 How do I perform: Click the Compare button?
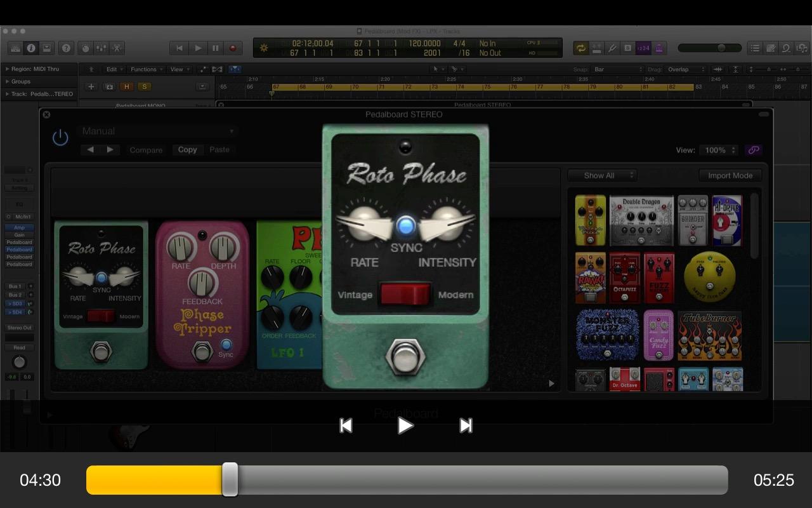(x=146, y=150)
